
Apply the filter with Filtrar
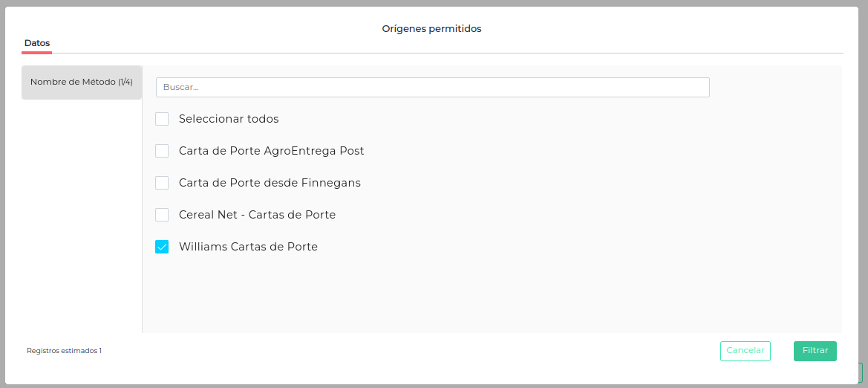pyautogui.click(x=815, y=351)
